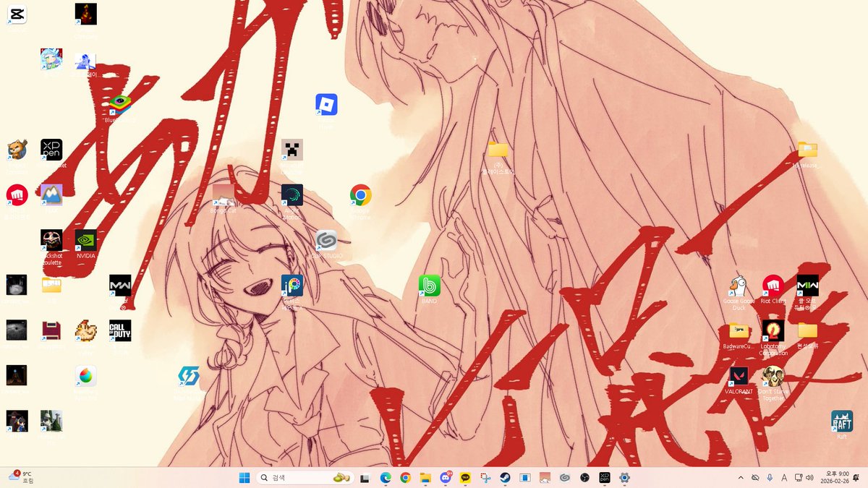Open the blue lightning hexagon shortcut
This screenshot has height=488, width=868.
tap(189, 376)
